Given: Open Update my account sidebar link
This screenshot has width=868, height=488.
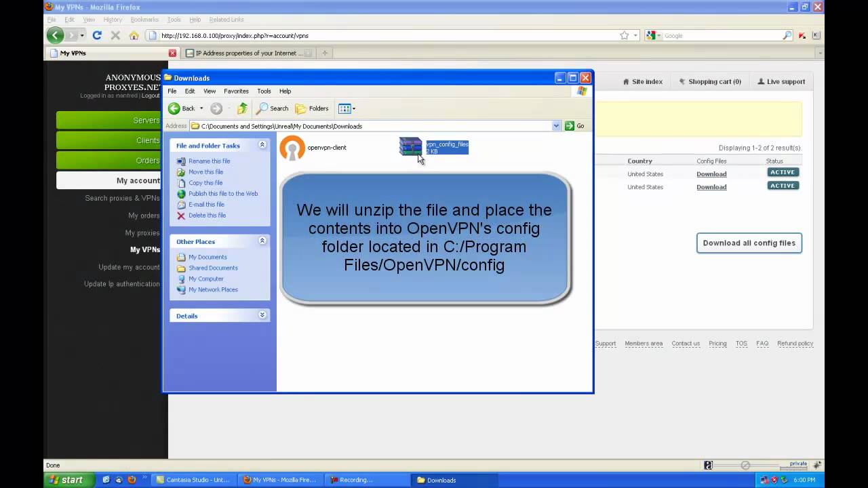Looking at the screenshot, I should click(x=129, y=267).
